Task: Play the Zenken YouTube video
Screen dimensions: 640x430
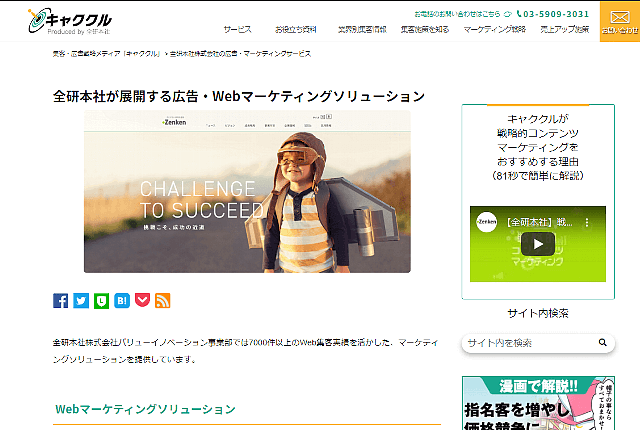Action: pos(537,244)
